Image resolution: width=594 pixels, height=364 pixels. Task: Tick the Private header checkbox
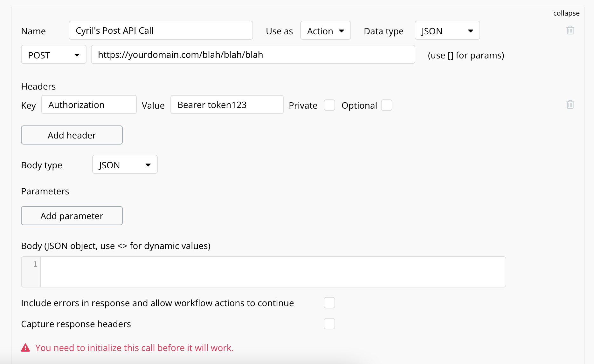(329, 105)
